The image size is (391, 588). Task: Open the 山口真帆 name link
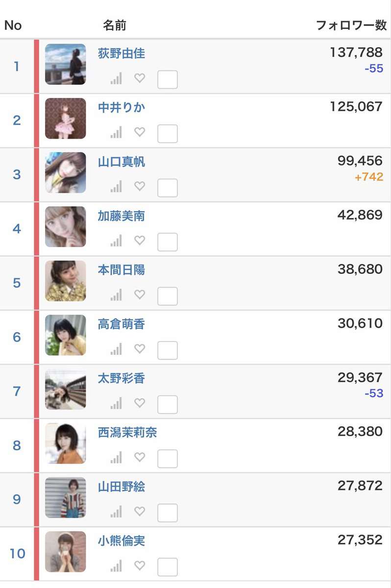(x=122, y=162)
